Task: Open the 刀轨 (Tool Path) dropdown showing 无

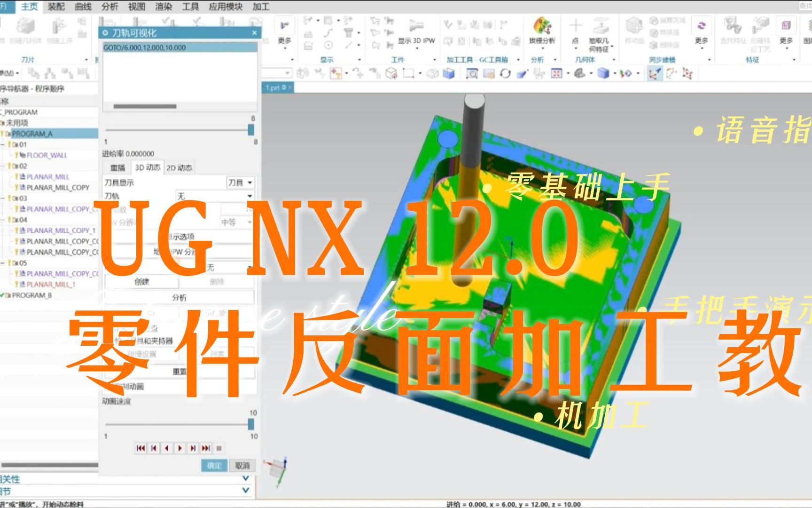Action: click(x=215, y=196)
